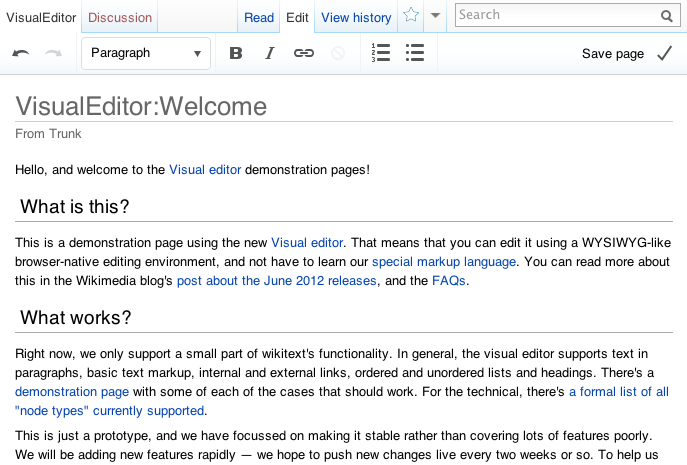Click the Save page button
This screenshot has width=687, height=465.
(627, 54)
